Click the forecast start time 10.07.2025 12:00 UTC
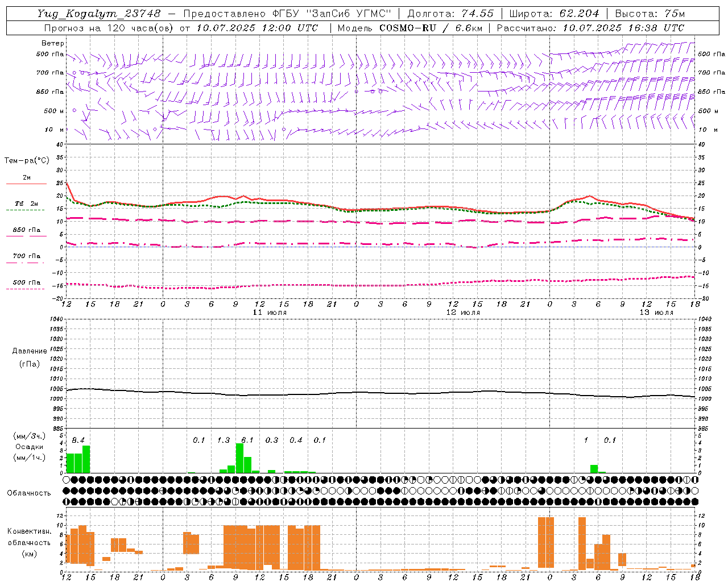Image resolution: width=728 pixels, height=582 pixels. click(x=257, y=28)
